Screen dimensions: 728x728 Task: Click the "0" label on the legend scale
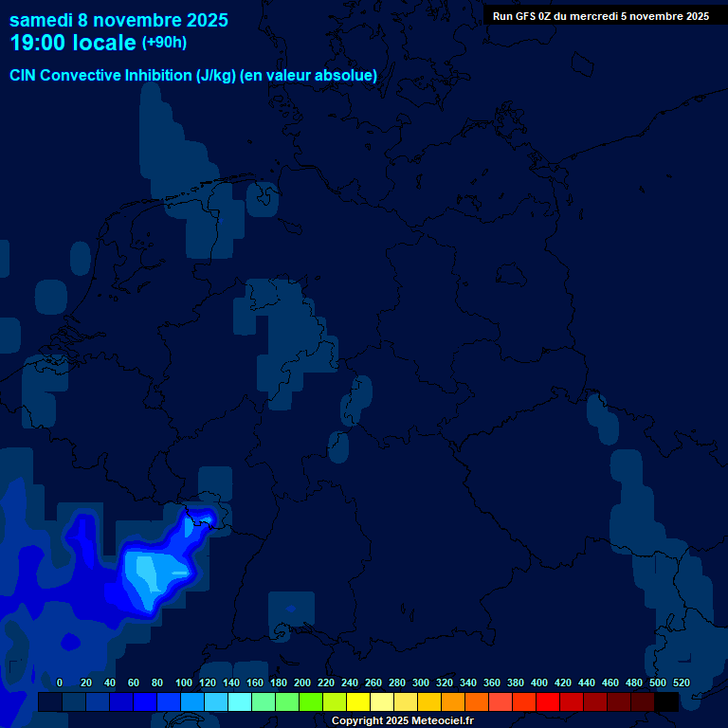pos(60,682)
